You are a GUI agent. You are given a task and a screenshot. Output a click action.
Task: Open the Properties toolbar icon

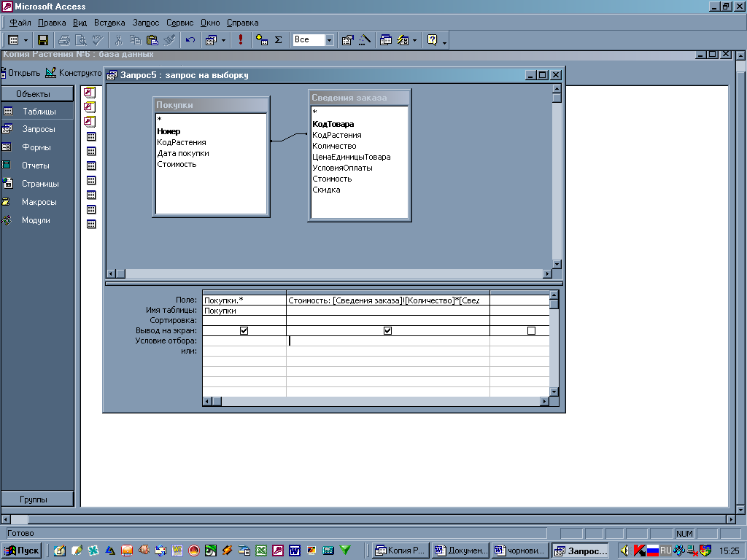(348, 40)
